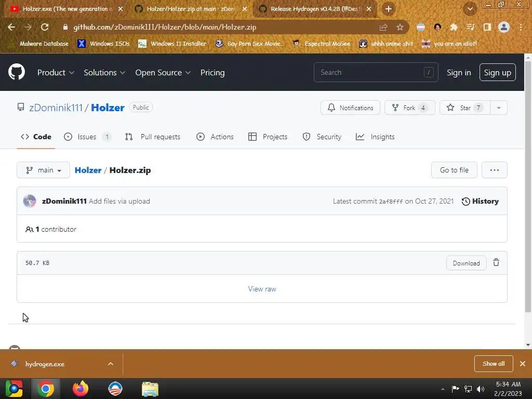Click the Go to file button
This screenshot has width=532, height=399.
[x=454, y=170]
